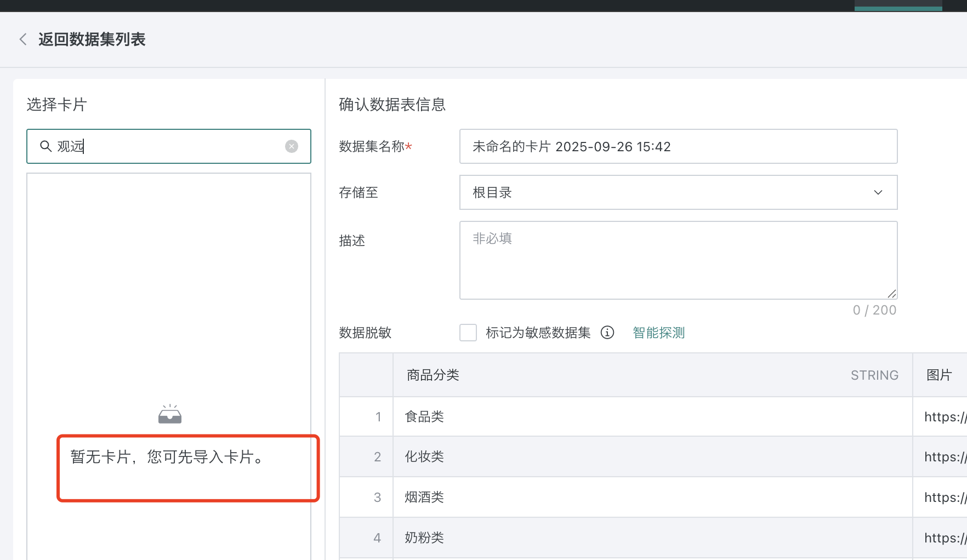Click the 化妆类 cell in row 2
The width and height of the screenshot is (967, 560).
[x=424, y=457]
